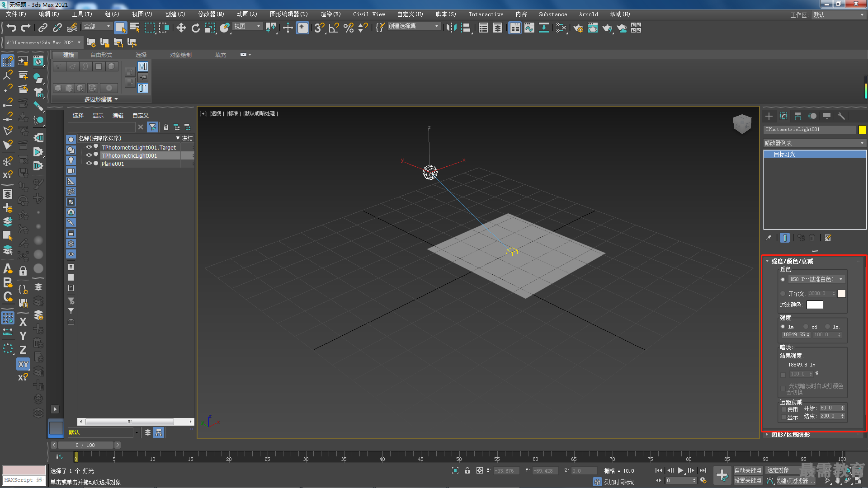Image resolution: width=868 pixels, height=488 pixels.
Task: Tick the dimming percentage checkbox
Action: [783, 375]
